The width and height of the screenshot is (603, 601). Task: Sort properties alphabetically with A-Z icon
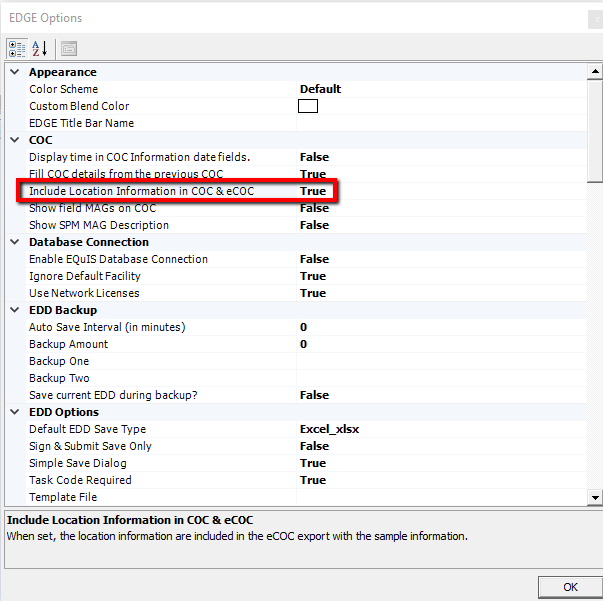(40, 48)
